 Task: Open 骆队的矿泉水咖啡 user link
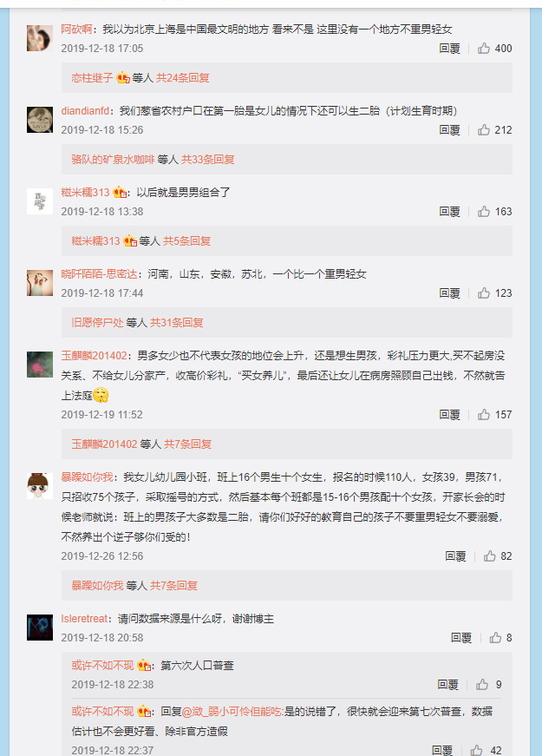click(x=113, y=159)
